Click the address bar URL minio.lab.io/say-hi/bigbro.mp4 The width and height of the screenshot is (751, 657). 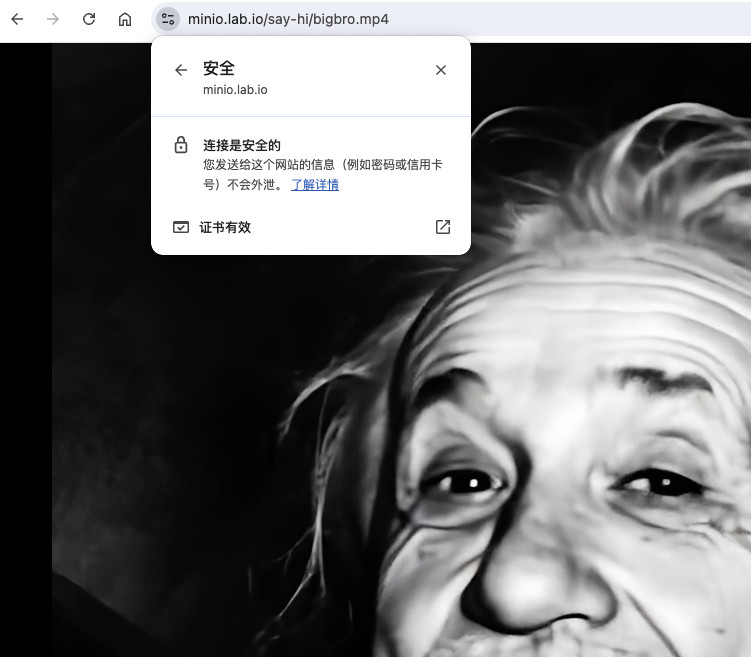click(x=288, y=19)
